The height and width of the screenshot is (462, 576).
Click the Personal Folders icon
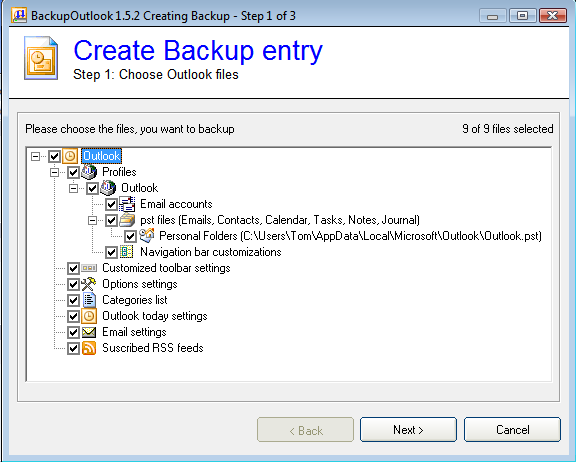click(147, 236)
